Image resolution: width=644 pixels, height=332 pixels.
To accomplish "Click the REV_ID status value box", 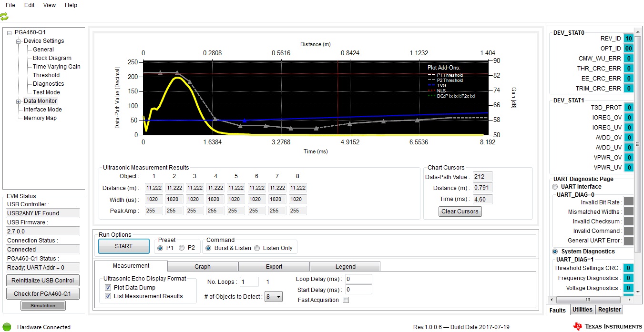I will click(629, 39).
